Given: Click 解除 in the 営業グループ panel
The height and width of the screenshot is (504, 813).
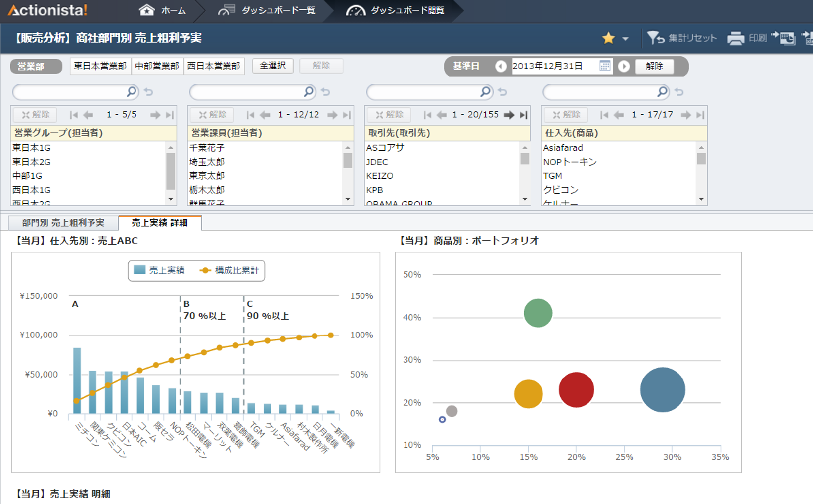Looking at the screenshot, I should 35,115.
